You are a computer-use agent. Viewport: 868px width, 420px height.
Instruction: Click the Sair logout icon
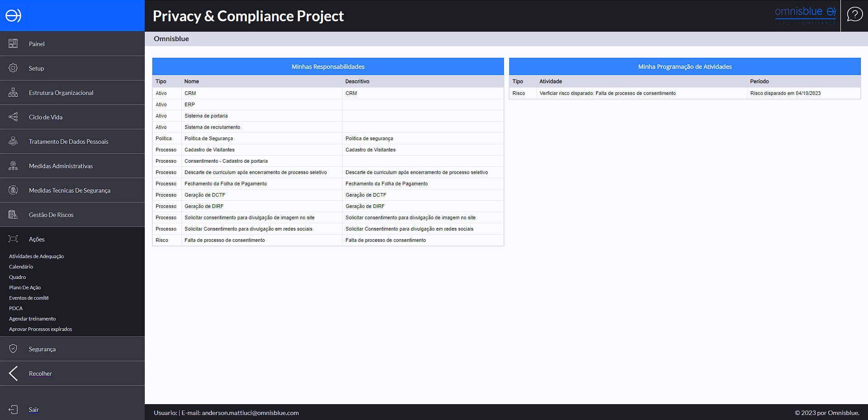[x=13, y=410]
